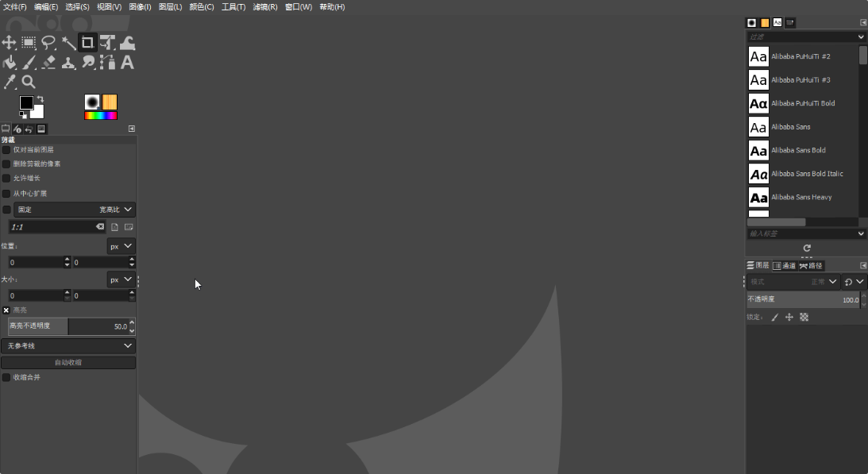Expand the font 过滤 filter dropdown

pos(861,37)
